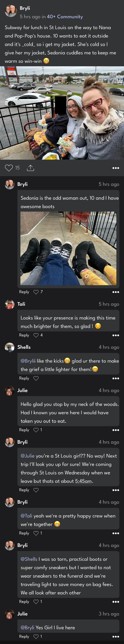Tap the share icon below the photo

pos(30,168)
